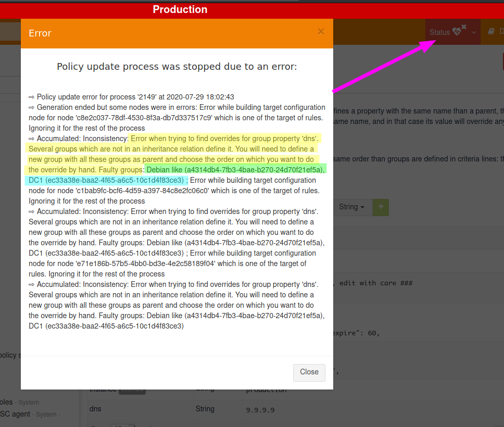This screenshot has width=504, height=427.
Task: Click the Close button in the dialog footer
Action: [x=309, y=372]
